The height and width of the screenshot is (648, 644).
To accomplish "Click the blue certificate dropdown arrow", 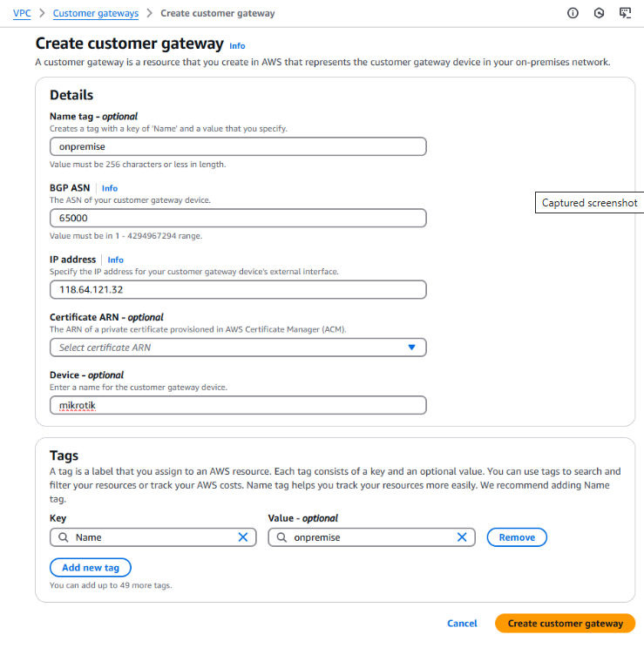I will [x=411, y=348].
